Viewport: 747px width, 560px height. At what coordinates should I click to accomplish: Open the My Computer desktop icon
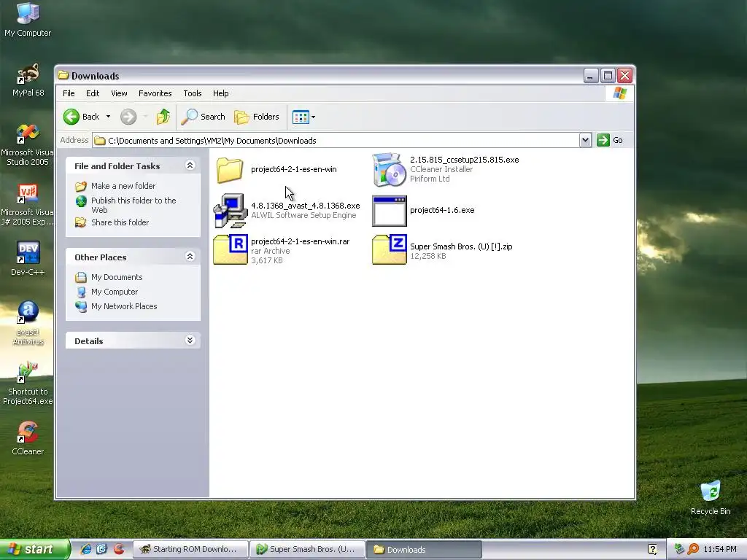coord(28,19)
